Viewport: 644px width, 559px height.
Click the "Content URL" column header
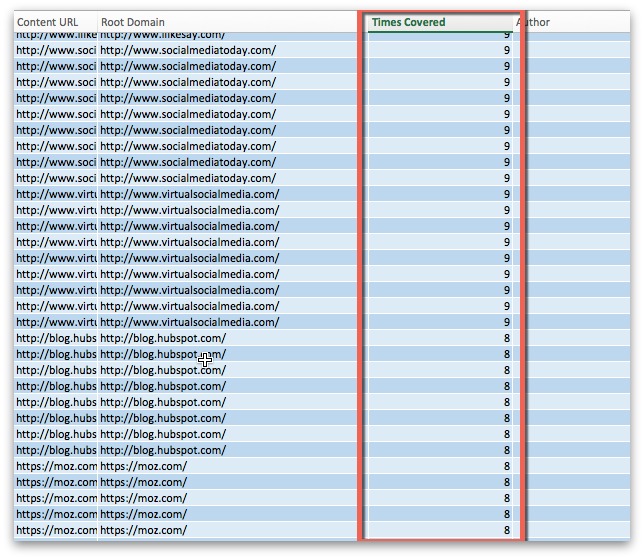pos(56,22)
